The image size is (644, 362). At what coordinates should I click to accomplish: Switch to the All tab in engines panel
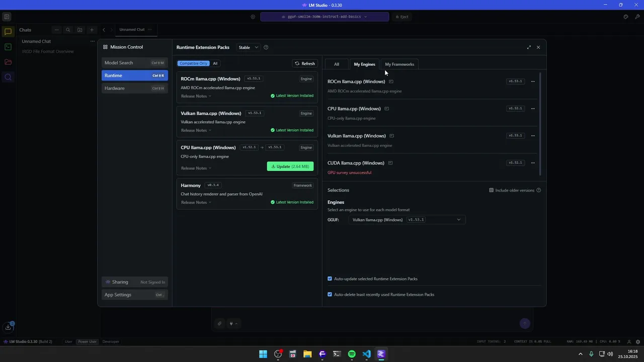click(337, 64)
